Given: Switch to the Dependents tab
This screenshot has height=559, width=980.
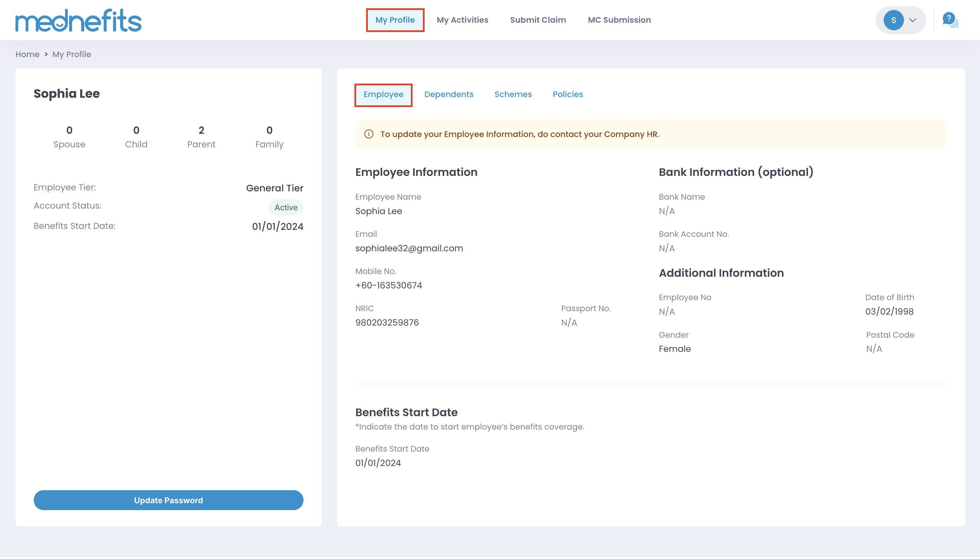Looking at the screenshot, I should [449, 94].
